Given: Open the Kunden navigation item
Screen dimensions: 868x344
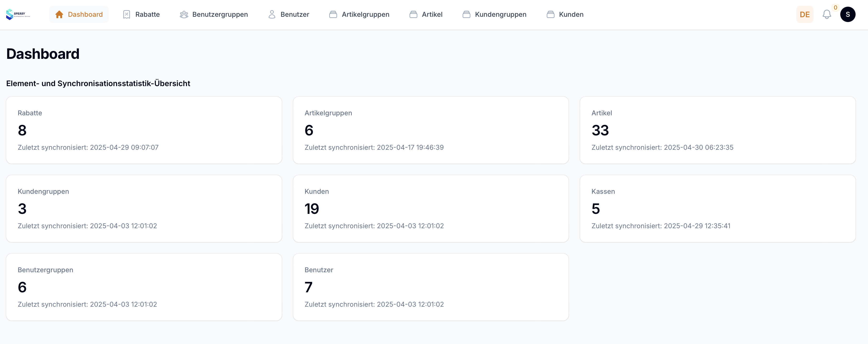Looking at the screenshot, I should coord(565,15).
